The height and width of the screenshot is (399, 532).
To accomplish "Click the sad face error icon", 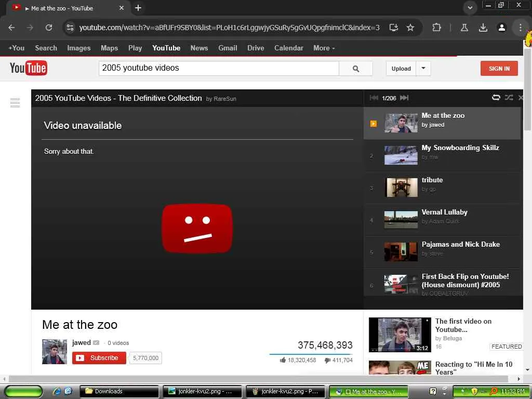I will pyautogui.click(x=197, y=229).
